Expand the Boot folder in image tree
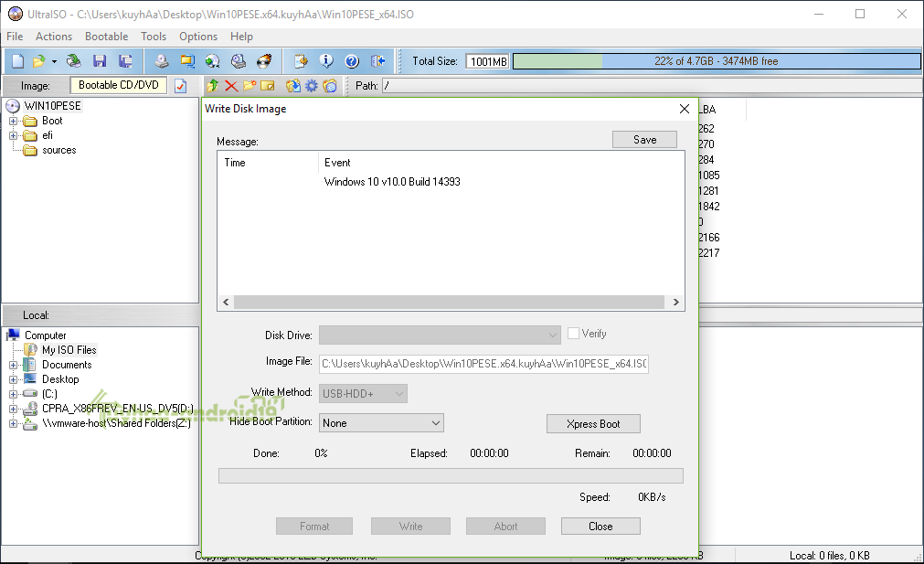 click(x=13, y=121)
